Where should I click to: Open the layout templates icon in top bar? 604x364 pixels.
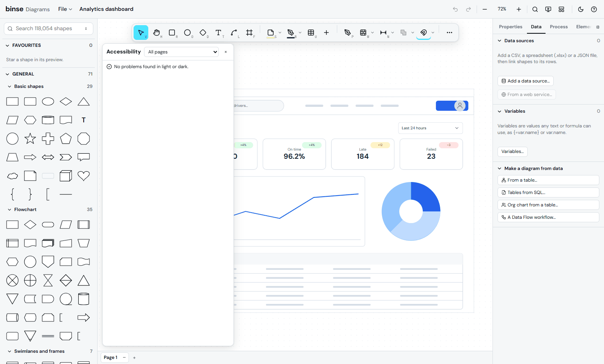pos(561,9)
